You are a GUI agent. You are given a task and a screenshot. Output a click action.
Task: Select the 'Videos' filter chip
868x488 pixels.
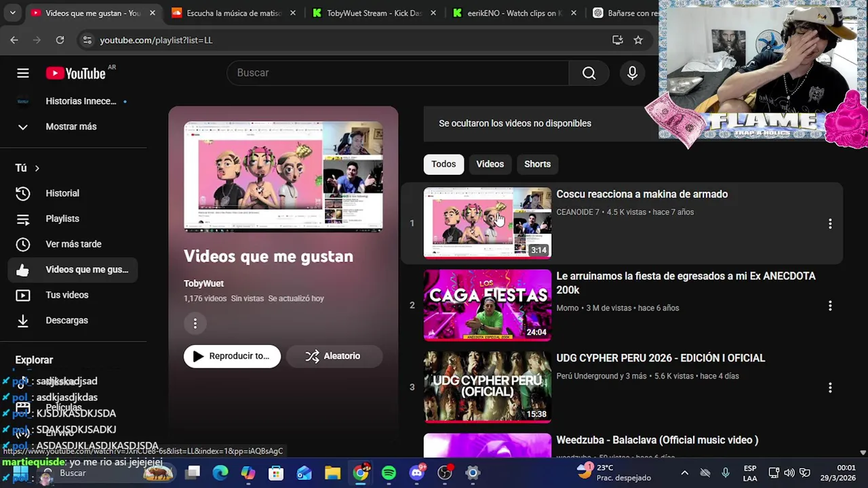pyautogui.click(x=490, y=164)
